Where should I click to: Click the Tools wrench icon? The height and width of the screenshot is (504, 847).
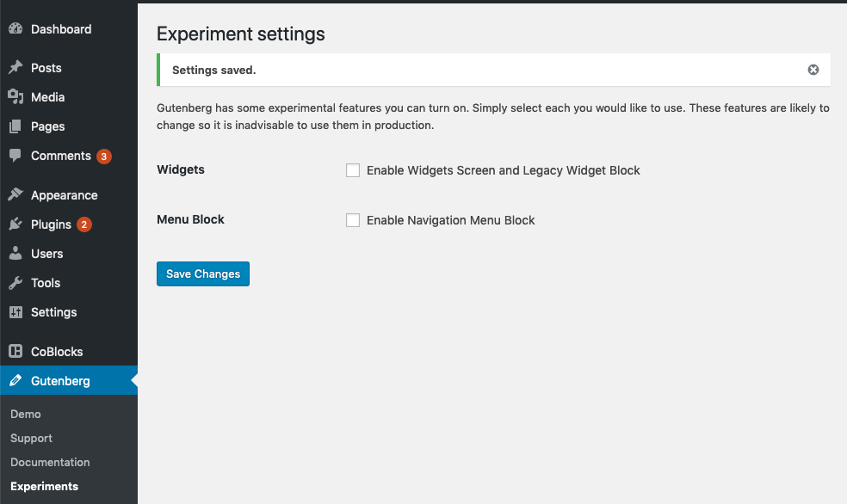click(15, 282)
